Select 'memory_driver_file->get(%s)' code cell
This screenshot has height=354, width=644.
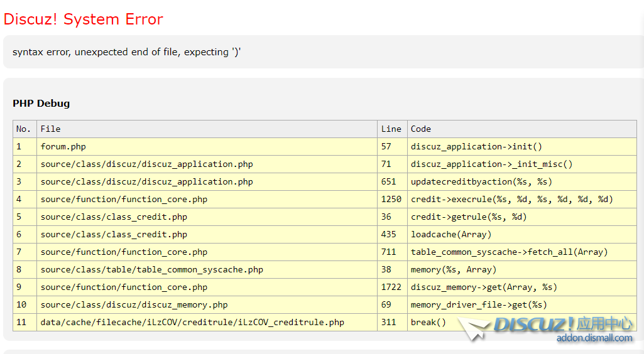tap(522, 305)
